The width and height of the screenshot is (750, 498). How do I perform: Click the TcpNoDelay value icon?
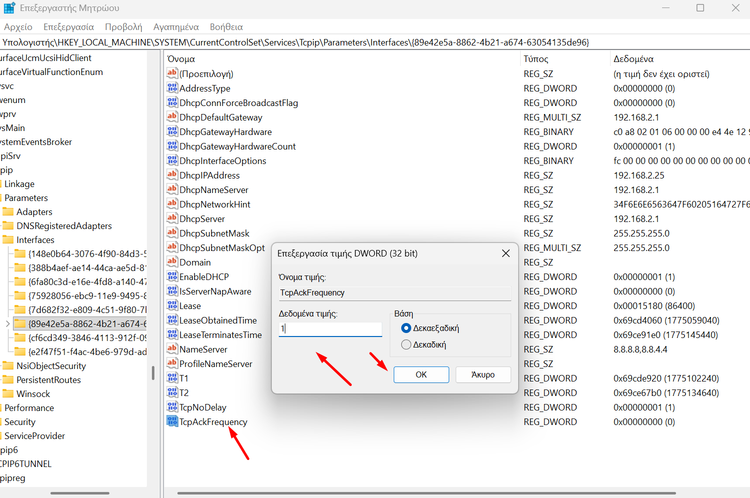[173, 407]
